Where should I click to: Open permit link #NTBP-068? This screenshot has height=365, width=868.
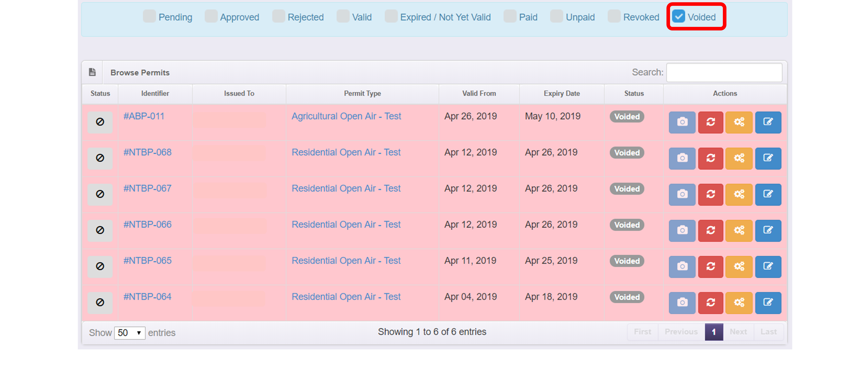point(147,152)
